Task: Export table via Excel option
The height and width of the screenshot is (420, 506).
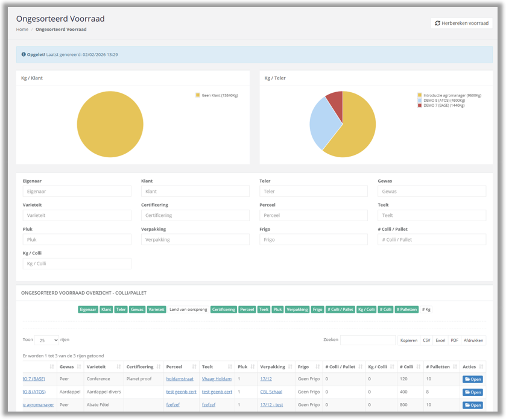Action: (x=440, y=340)
